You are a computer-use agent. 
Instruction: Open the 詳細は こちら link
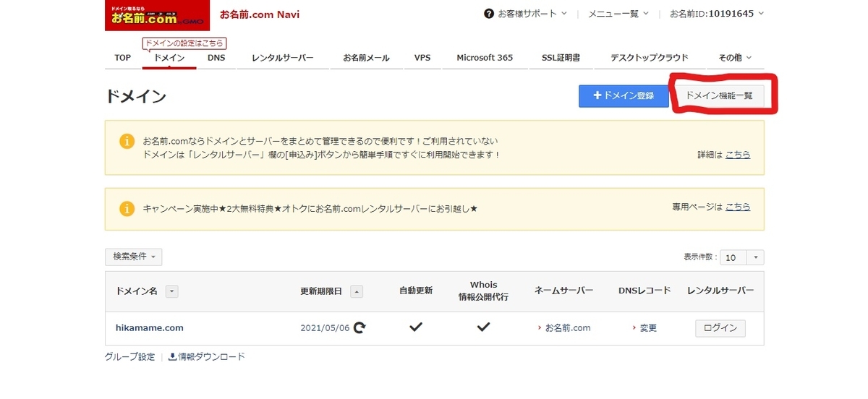click(x=738, y=155)
